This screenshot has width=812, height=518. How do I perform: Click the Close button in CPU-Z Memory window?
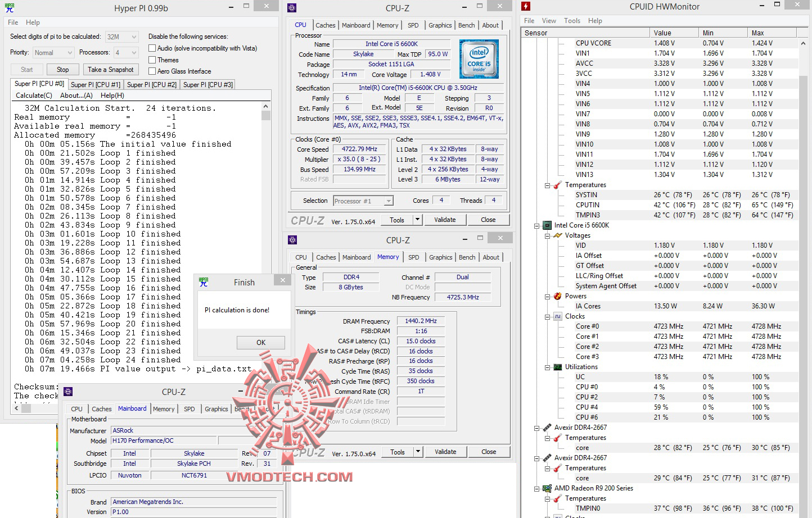point(489,452)
